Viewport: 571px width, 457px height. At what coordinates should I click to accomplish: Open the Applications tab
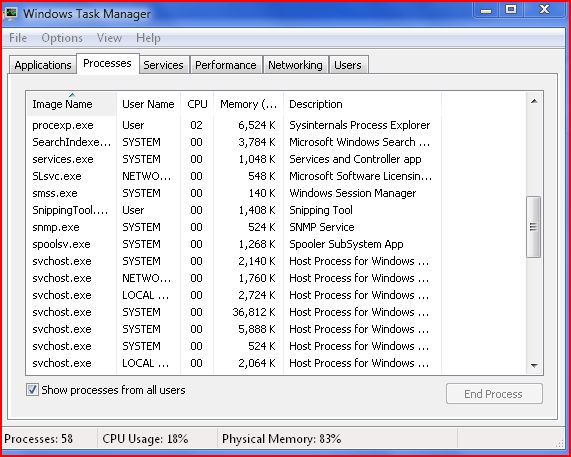(x=43, y=65)
